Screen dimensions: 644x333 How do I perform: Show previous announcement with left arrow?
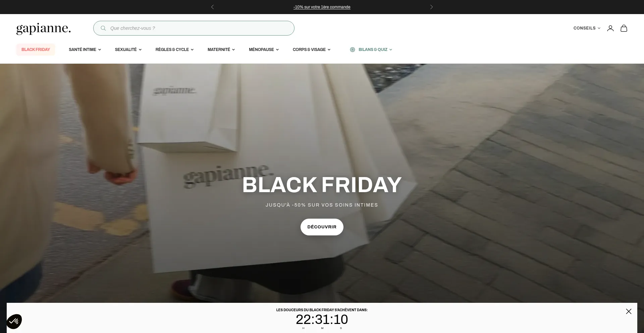pyautogui.click(x=212, y=7)
